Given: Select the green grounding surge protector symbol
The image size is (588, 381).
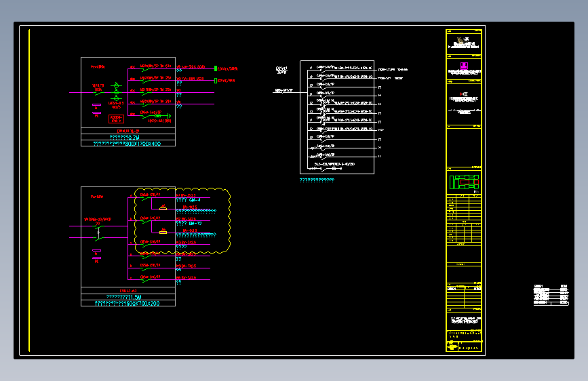Looking at the screenshot, I should pos(162,116).
